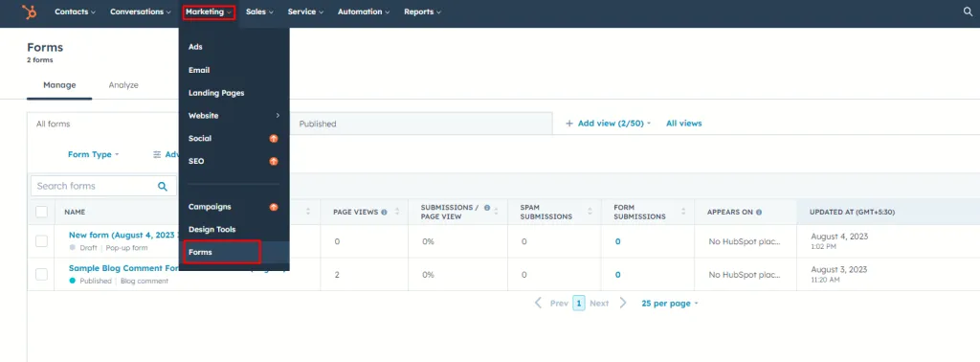
Task: Open the Form Type filter dropdown
Action: point(93,154)
